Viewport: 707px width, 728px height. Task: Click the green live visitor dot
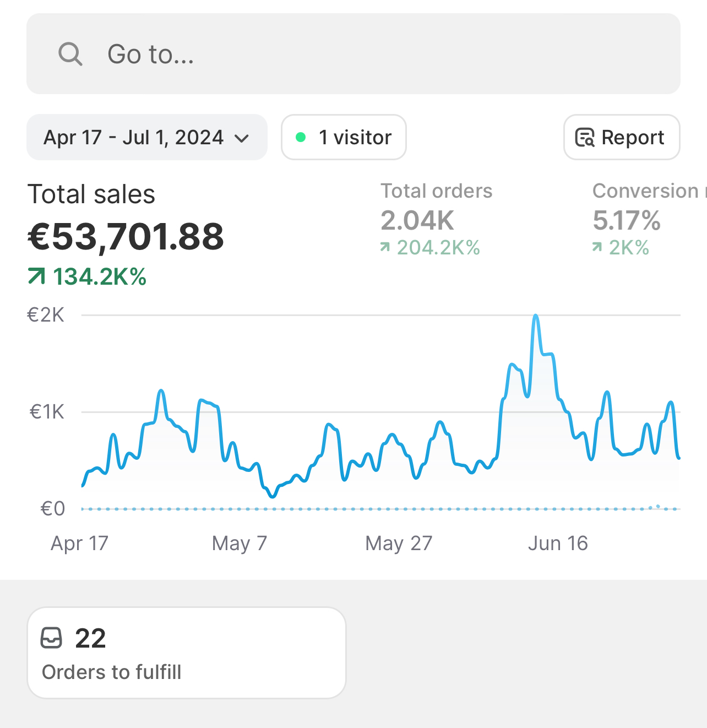tap(301, 137)
